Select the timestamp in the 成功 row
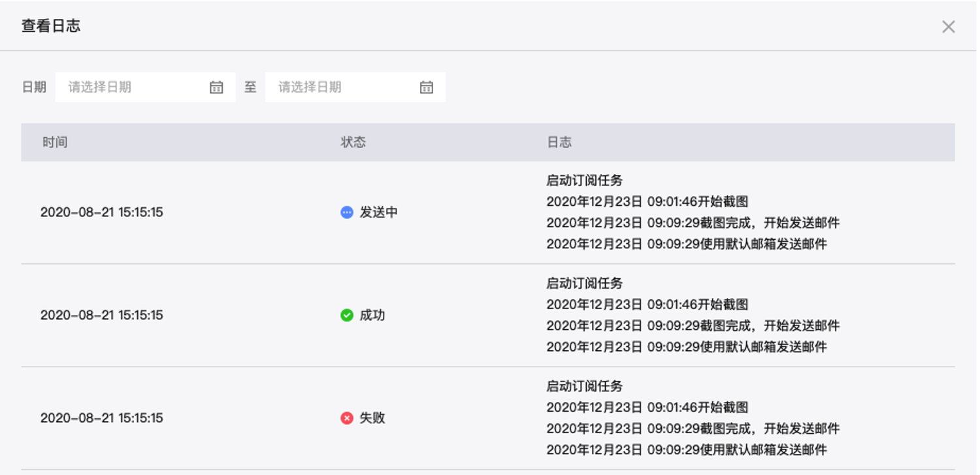Screen dimensions: 980x475 (102, 316)
